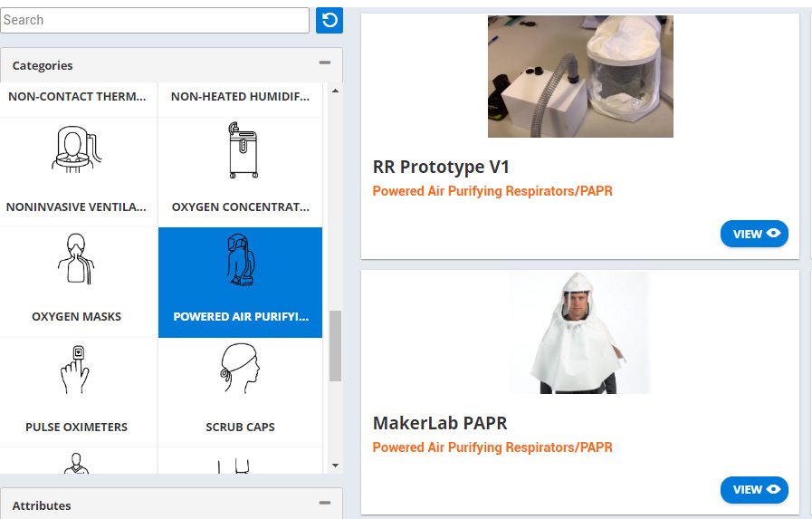
Task: Select the Oxygen Masks icon
Action: point(76,259)
